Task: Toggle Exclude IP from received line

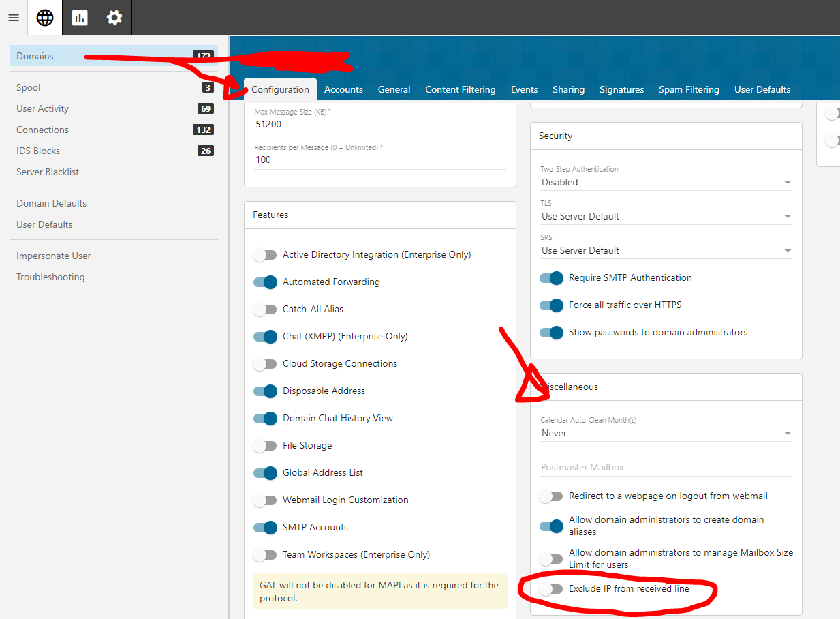Action: pos(551,588)
